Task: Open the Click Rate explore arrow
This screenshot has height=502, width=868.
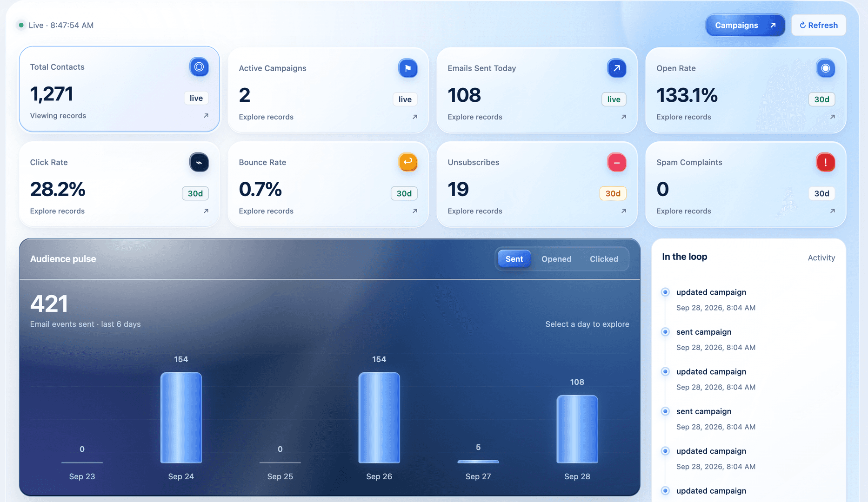Action: pyautogui.click(x=206, y=211)
